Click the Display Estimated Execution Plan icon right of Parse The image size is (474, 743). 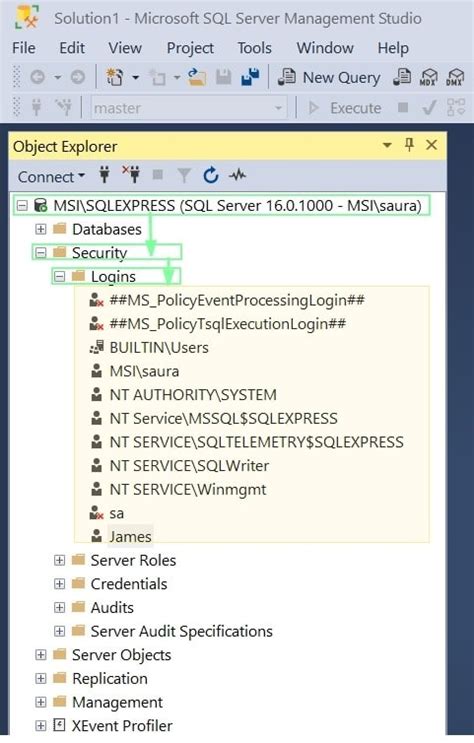click(456, 108)
